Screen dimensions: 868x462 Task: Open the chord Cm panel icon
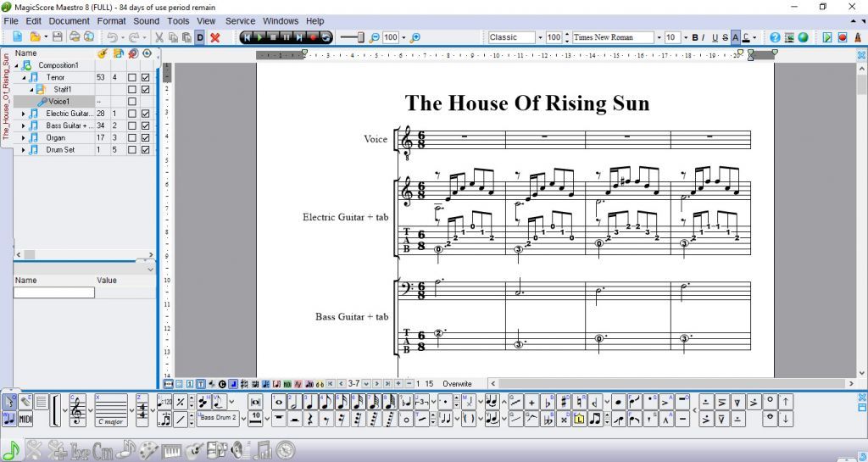(103, 450)
